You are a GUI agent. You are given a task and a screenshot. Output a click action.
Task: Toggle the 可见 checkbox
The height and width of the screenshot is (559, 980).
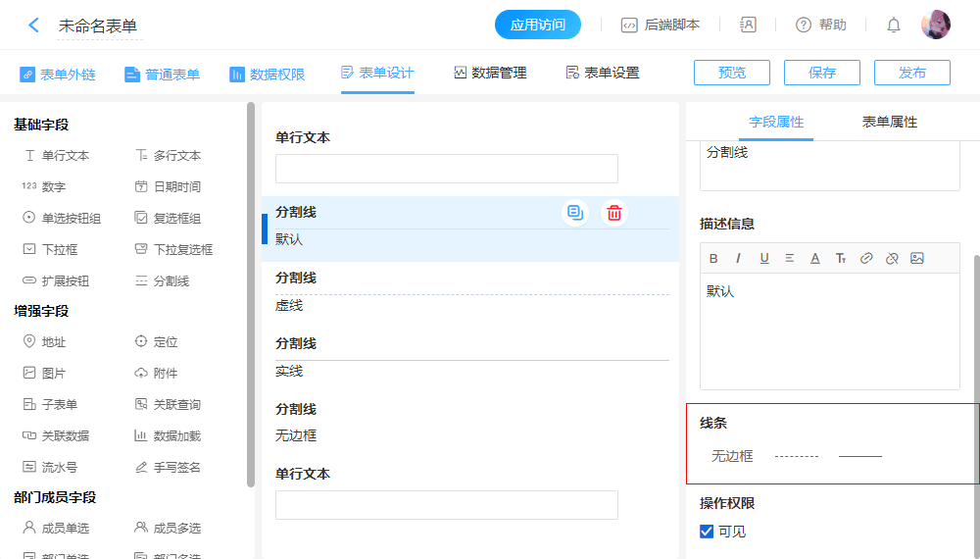pos(707,532)
